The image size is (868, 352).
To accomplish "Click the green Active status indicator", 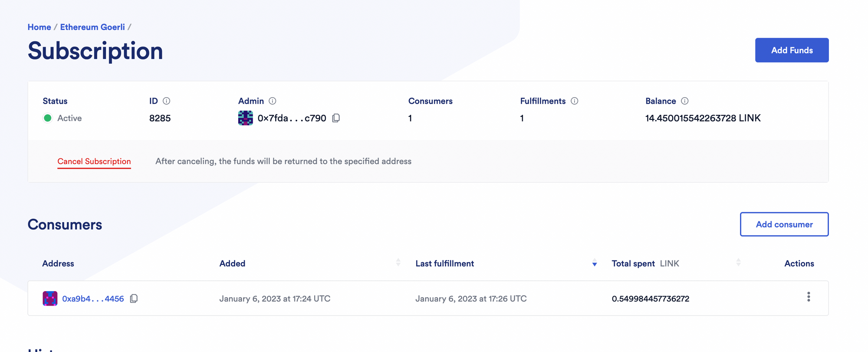I will point(48,118).
